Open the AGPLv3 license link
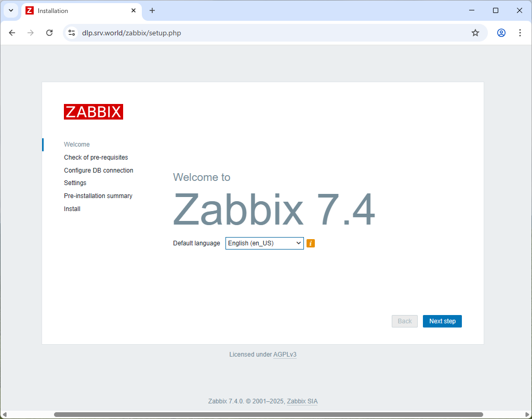Image resolution: width=532 pixels, height=419 pixels. tap(285, 354)
